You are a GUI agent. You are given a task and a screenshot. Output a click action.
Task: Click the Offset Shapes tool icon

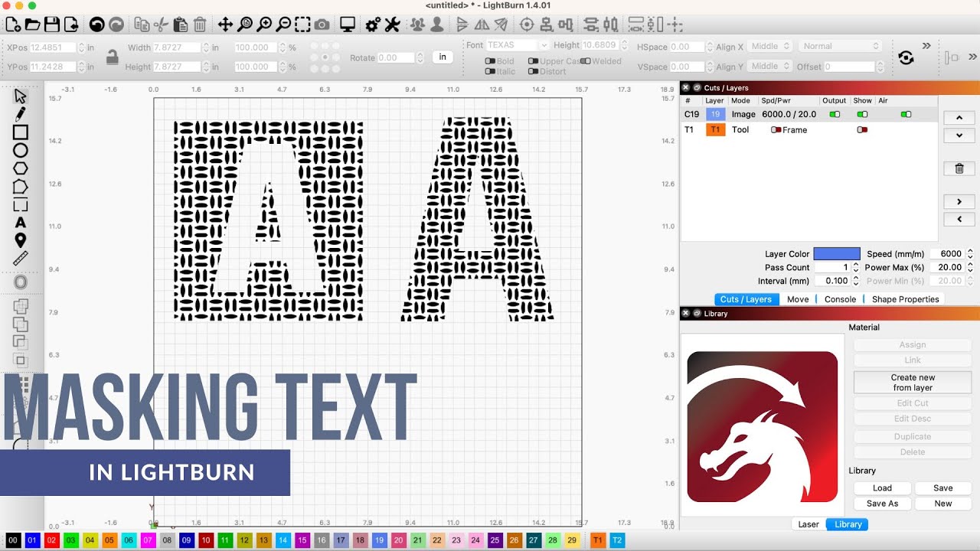click(21, 282)
